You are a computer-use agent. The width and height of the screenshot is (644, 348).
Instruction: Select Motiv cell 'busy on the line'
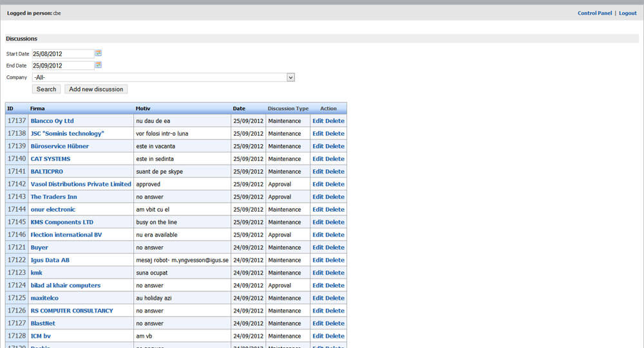[182, 223]
